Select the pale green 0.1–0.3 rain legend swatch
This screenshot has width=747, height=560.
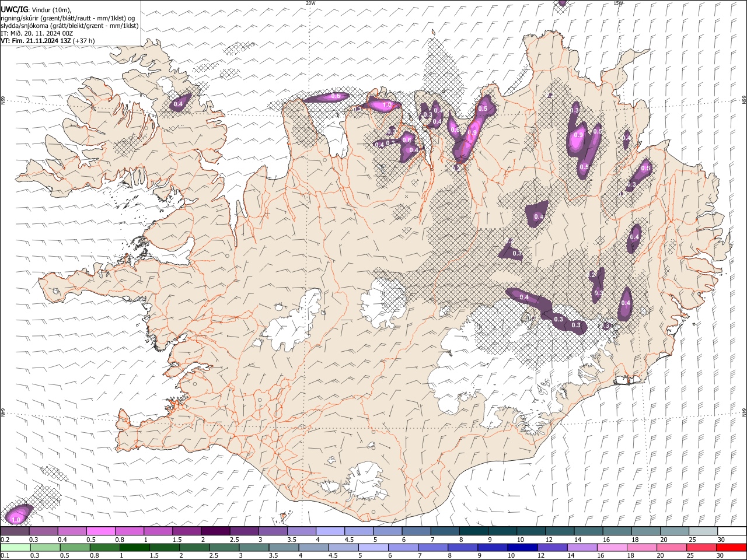pos(15,547)
